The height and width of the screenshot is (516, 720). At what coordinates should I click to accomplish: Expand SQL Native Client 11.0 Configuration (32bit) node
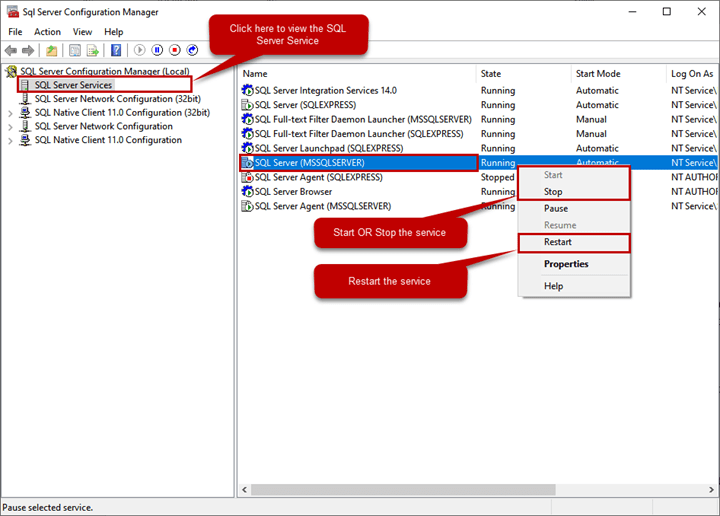click(x=10, y=113)
